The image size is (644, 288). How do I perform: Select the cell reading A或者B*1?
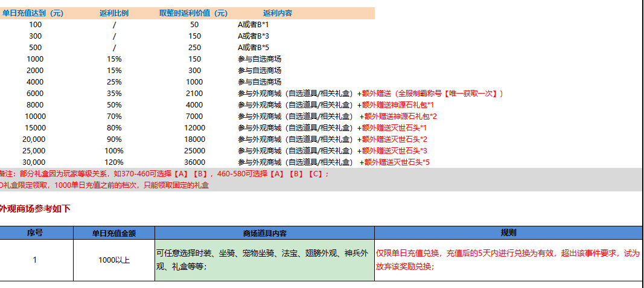point(253,25)
